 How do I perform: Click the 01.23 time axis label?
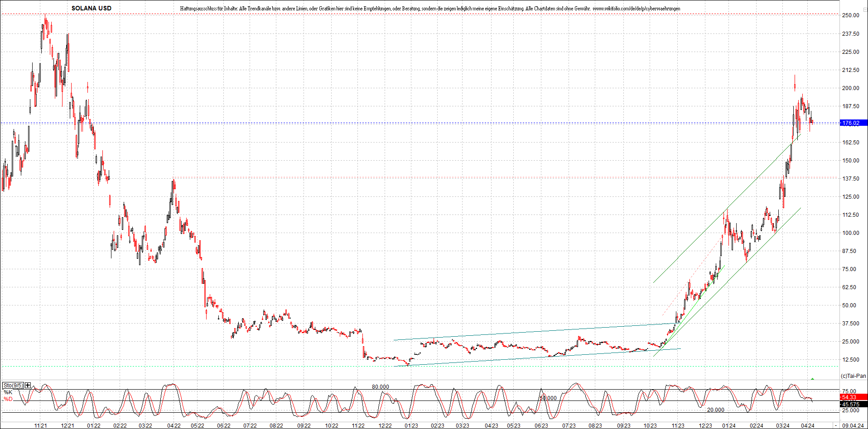[411, 425]
